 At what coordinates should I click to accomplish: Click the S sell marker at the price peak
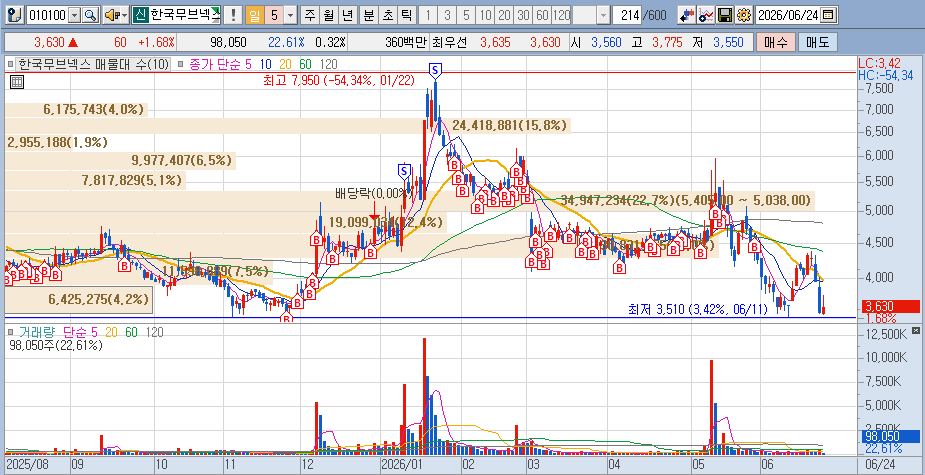(435, 71)
